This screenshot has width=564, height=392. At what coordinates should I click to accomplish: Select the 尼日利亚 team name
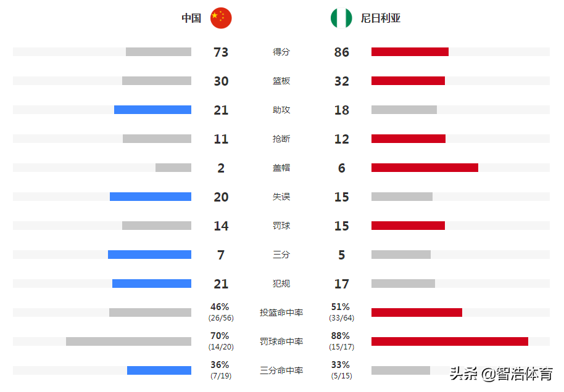pyautogui.click(x=381, y=18)
